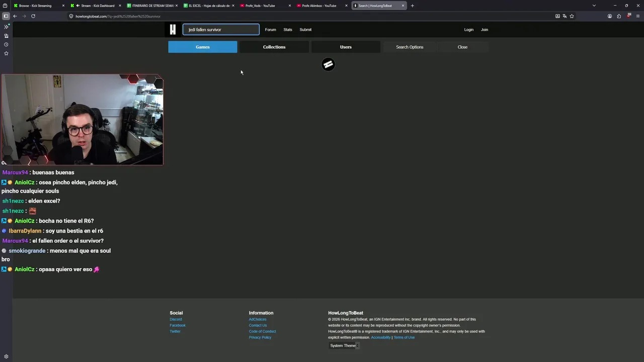Bookmark this page with star icon

click(x=572, y=16)
